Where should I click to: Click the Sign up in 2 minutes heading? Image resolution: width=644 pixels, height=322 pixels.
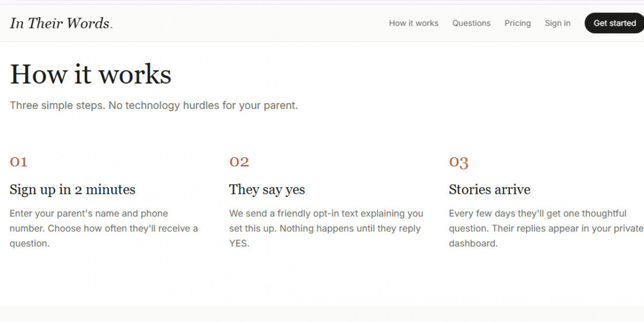tap(72, 189)
